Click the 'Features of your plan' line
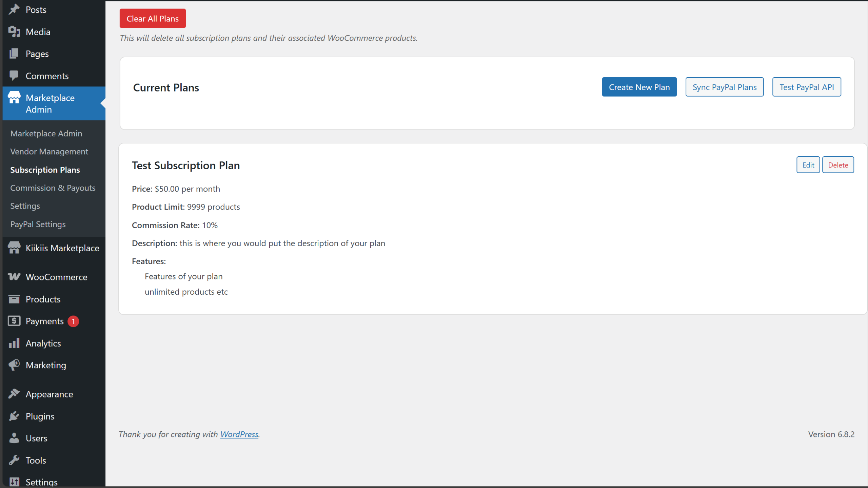The height and width of the screenshot is (488, 868). (x=183, y=276)
